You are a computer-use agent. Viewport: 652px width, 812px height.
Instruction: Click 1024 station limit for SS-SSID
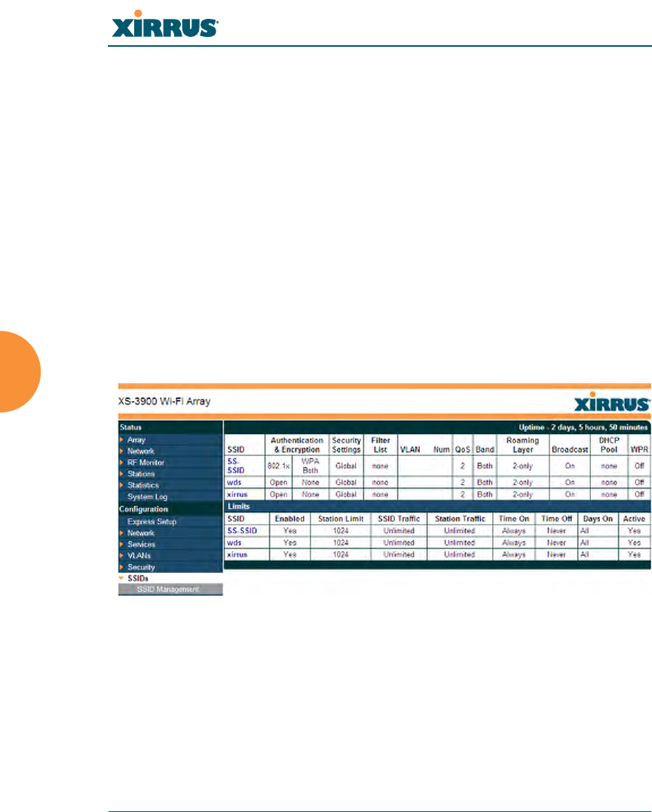click(341, 531)
